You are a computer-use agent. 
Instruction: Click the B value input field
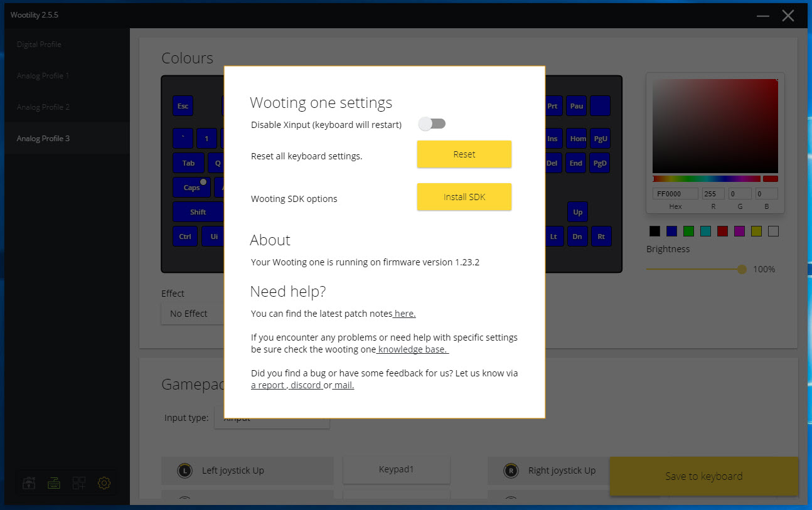click(766, 194)
